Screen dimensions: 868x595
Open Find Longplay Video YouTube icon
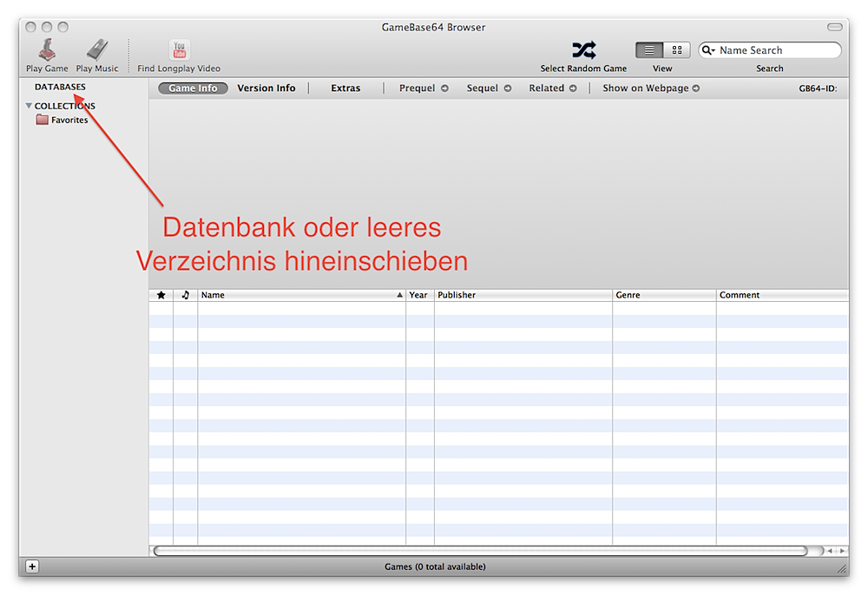(180, 50)
